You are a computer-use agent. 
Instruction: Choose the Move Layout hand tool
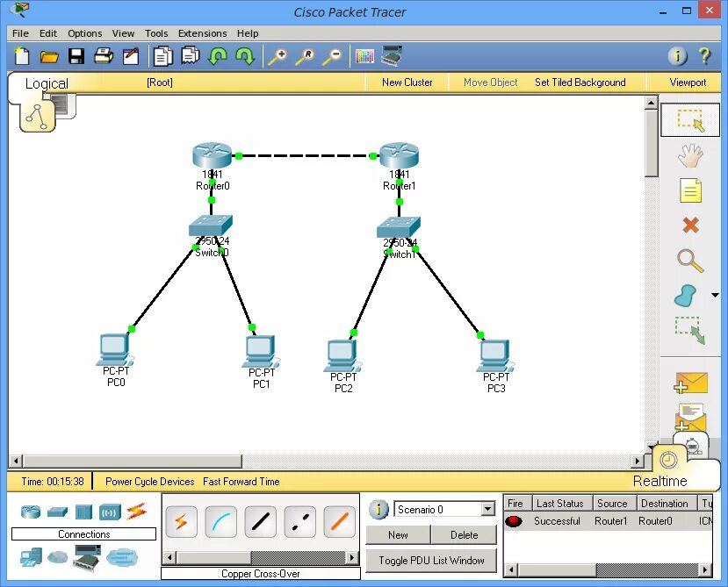(x=690, y=155)
